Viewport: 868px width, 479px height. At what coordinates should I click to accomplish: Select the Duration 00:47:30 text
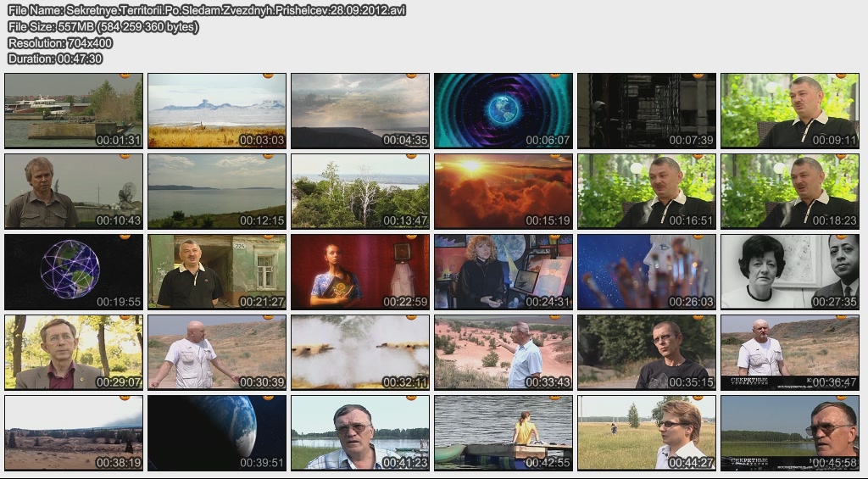pyautogui.click(x=55, y=58)
